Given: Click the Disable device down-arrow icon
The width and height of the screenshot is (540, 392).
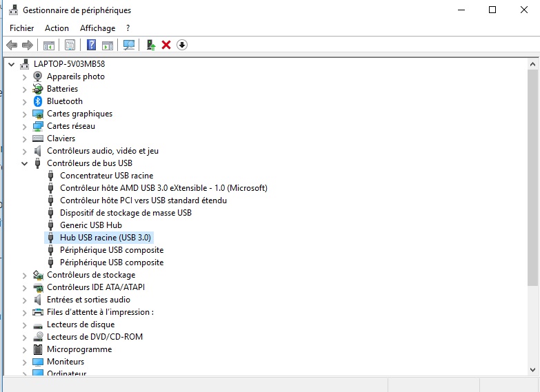Looking at the screenshot, I should coord(182,45).
